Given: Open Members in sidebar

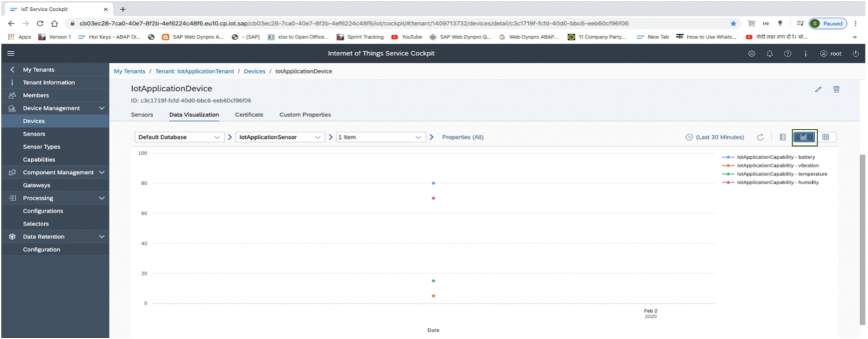Looking at the screenshot, I should point(55,95).
